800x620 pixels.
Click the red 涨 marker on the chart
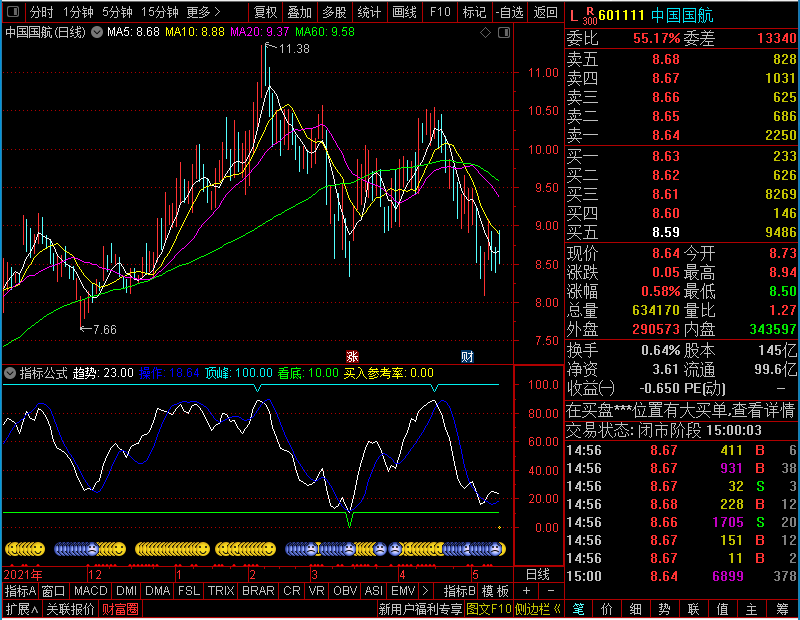pos(352,356)
